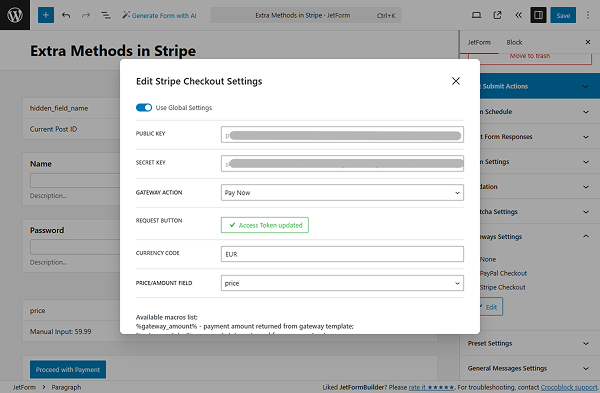Click the Manual Input: 59.99 text

point(60,332)
